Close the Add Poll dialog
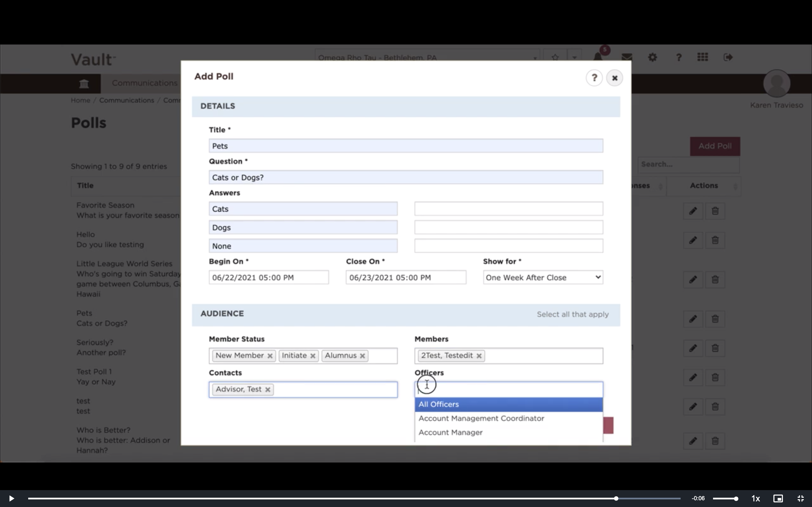Screen dimensions: 812x507 pos(614,78)
